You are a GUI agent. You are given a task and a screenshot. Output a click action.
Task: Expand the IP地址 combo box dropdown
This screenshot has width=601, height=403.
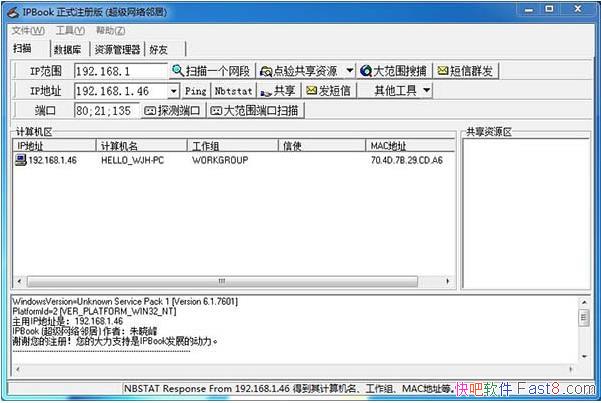point(174,91)
